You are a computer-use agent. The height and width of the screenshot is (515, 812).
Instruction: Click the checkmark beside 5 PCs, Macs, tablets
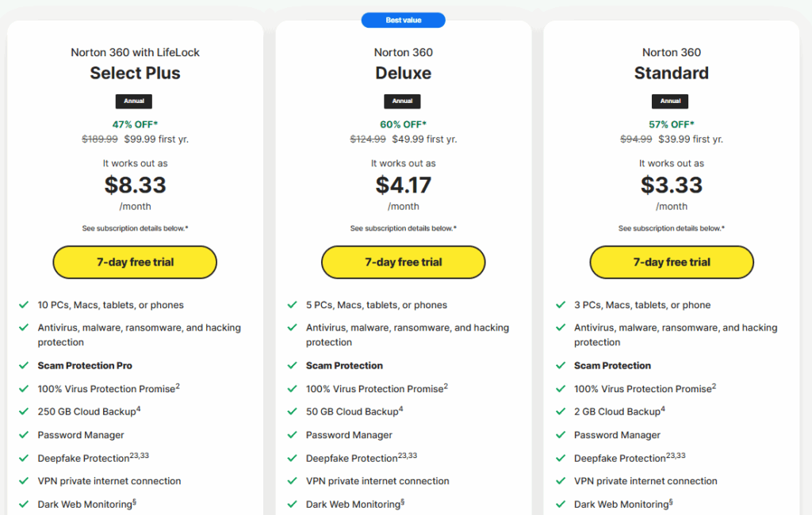click(x=290, y=305)
